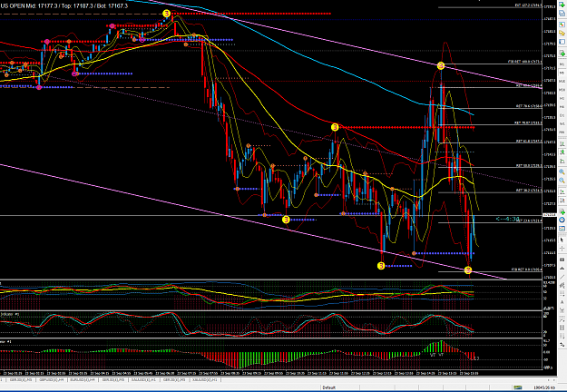
Task: Open the Profiles icon in the top toolbar
Action: point(562,14)
